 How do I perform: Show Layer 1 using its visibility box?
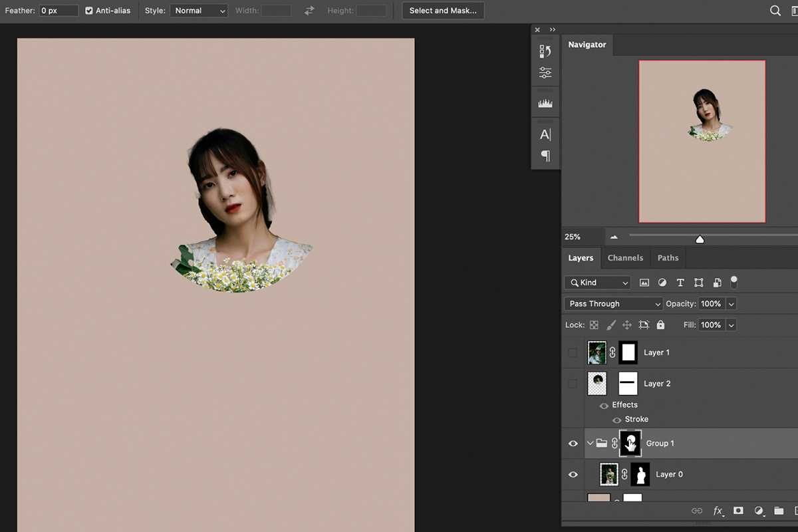point(573,352)
